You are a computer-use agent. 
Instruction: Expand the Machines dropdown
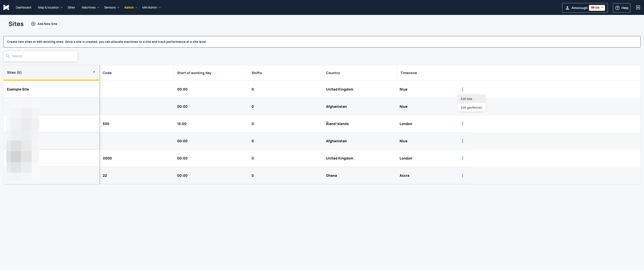coord(90,7)
